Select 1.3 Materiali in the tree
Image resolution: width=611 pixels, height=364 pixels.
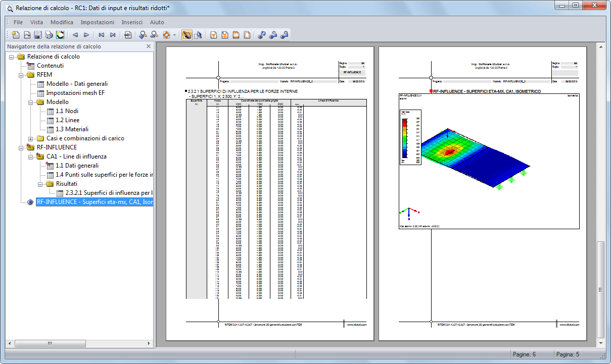[x=72, y=129]
